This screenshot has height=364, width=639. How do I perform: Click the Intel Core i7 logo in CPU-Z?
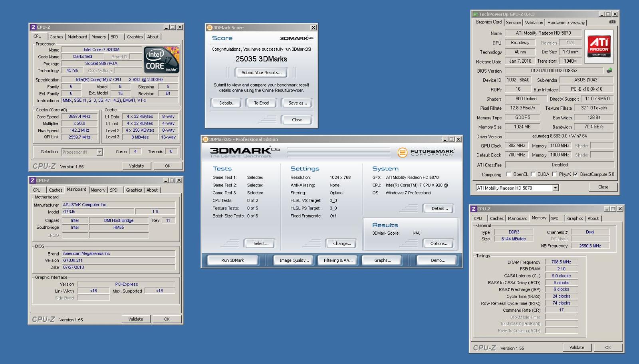[x=161, y=60]
